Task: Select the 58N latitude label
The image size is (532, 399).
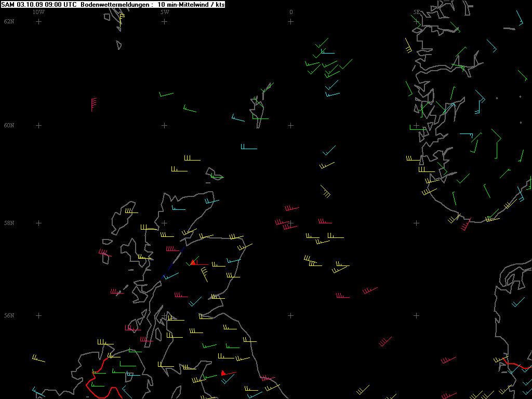Action: [9, 223]
